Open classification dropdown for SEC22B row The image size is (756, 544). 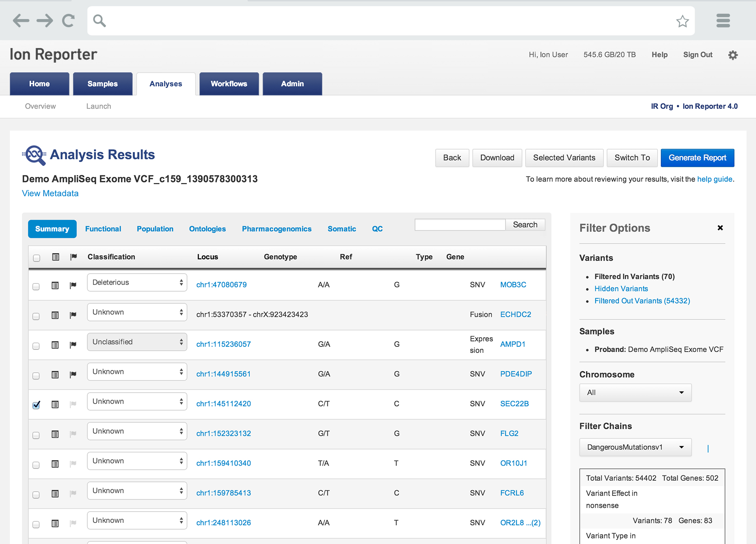[x=137, y=401]
